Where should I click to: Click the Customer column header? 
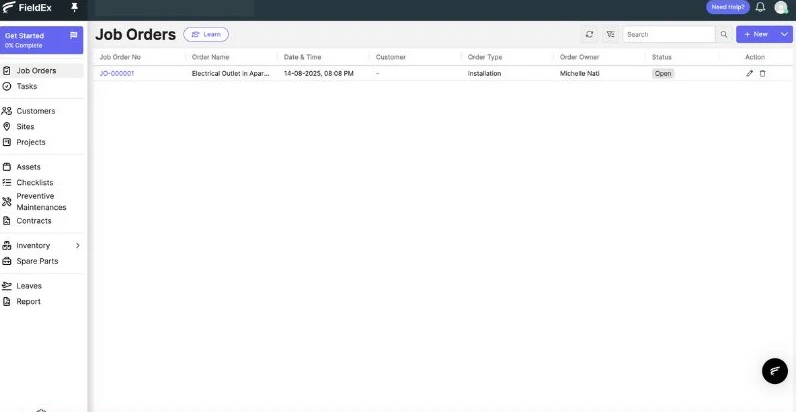tap(390, 57)
